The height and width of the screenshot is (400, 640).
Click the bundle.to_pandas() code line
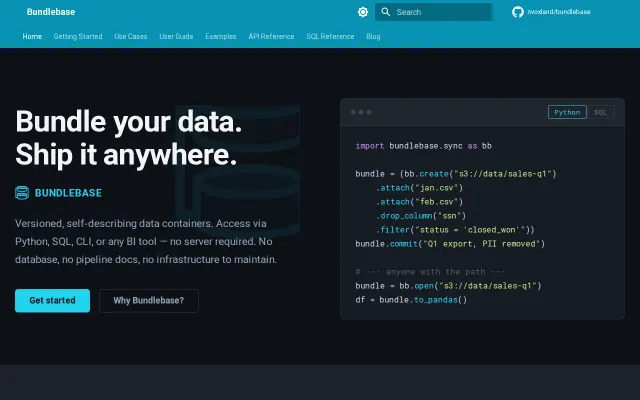(x=411, y=300)
